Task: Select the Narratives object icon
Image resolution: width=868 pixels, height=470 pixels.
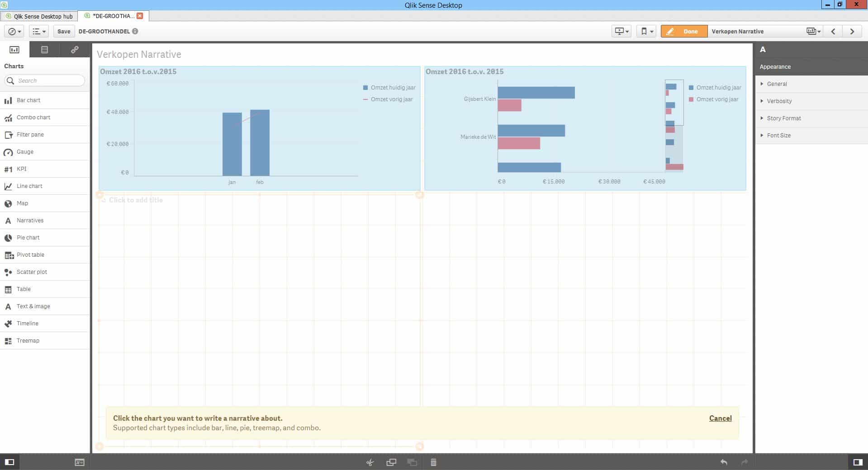Action: [x=8, y=221]
